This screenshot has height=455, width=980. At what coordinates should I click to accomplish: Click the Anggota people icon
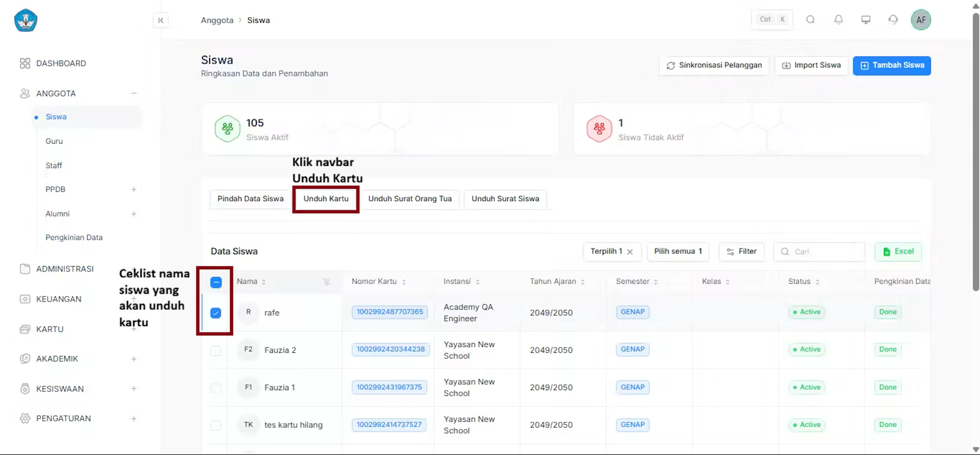(x=25, y=93)
